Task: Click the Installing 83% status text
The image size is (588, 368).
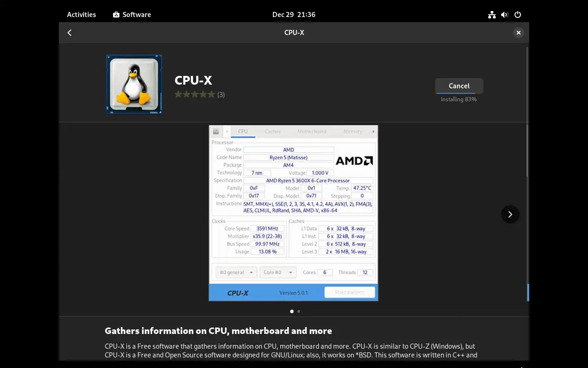Action: coord(459,99)
